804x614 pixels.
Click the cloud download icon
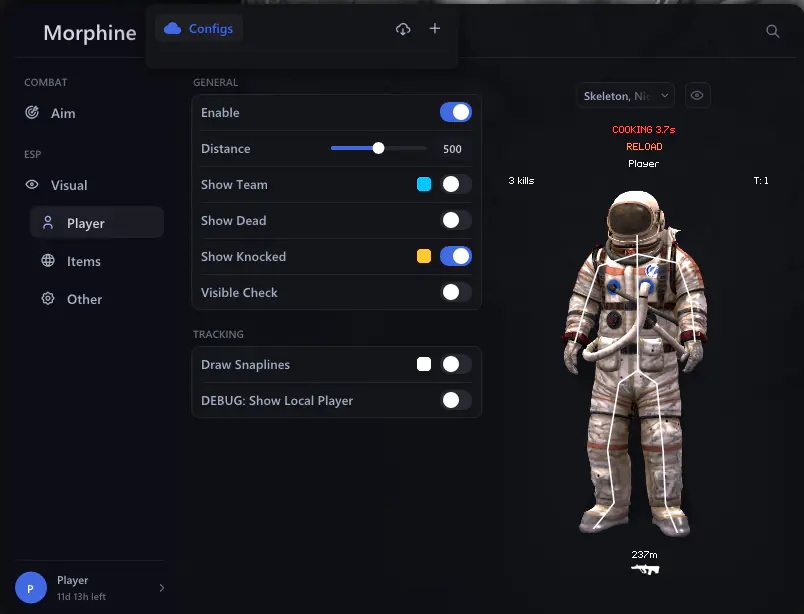(403, 29)
